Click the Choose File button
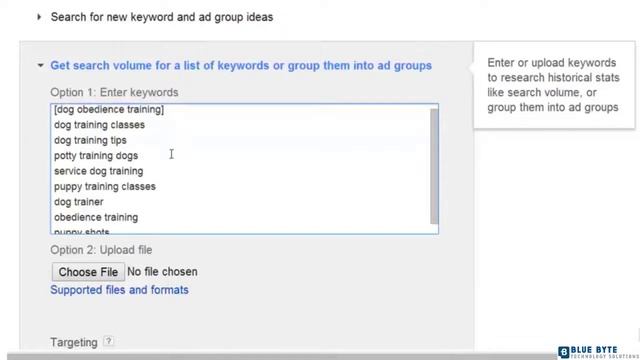The height and width of the screenshot is (360, 640). click(88, 272)
